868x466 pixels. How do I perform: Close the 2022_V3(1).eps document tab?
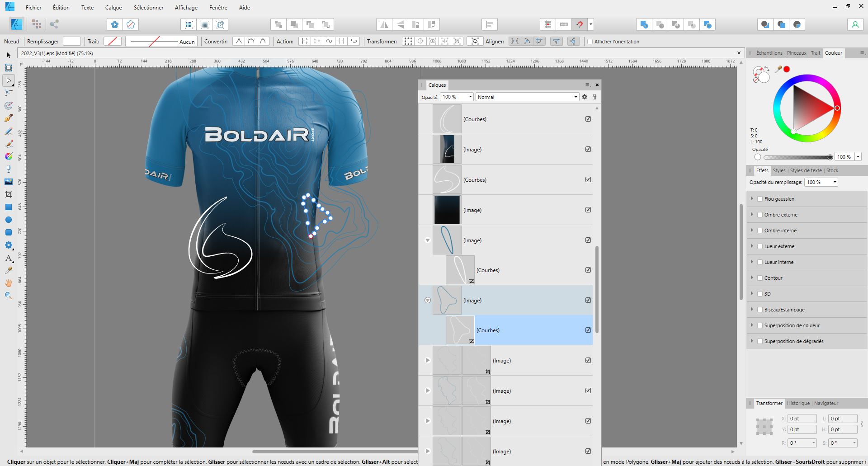tap(739, 53)
